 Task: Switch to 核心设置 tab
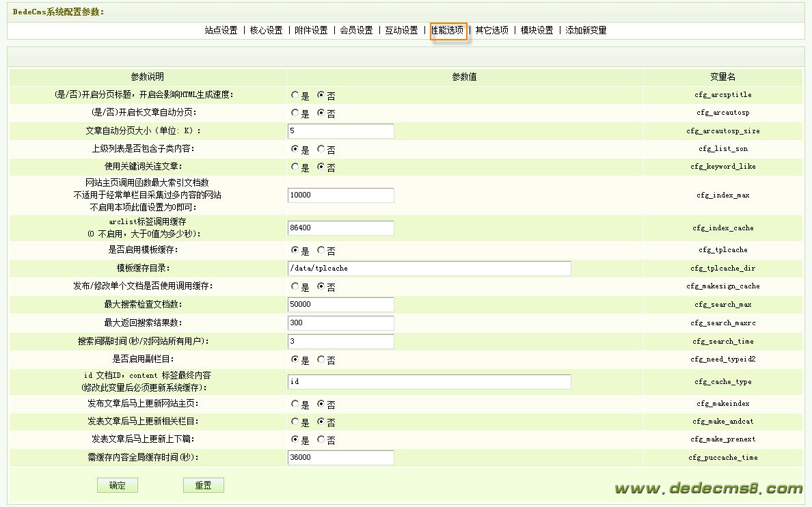coord(266,31)
